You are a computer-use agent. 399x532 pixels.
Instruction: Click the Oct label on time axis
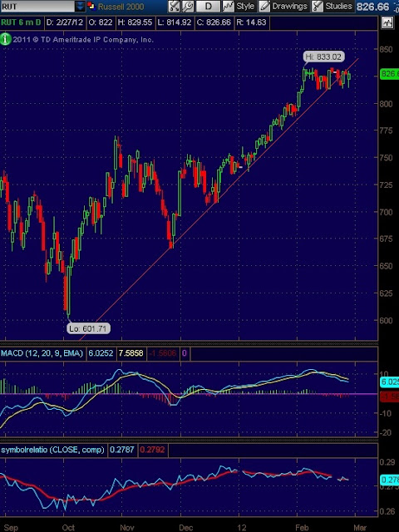pyautogui.click(x=69, y=528)
